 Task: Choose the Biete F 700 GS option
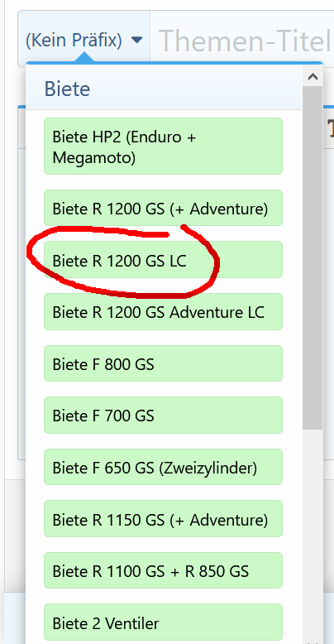[164, 416]
